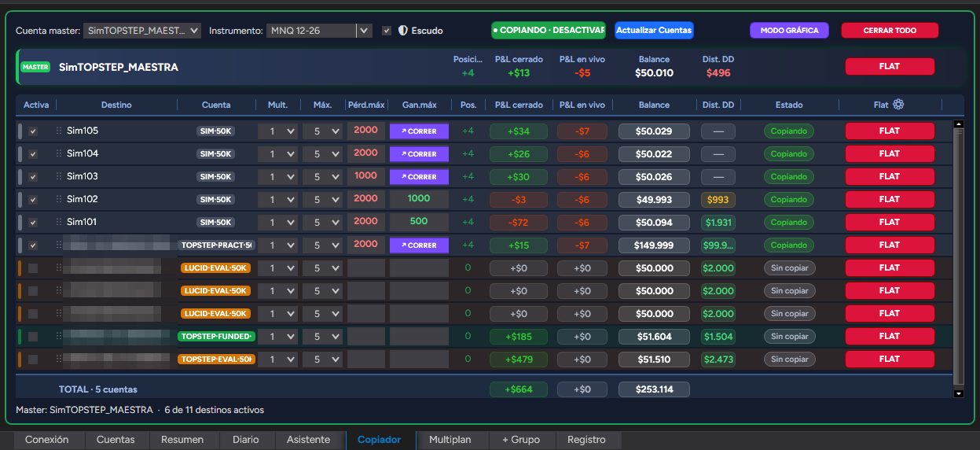Grab the drag handle of Sim103 row
The height and width of the screenshot is (450, 980).
coord(59,177)
